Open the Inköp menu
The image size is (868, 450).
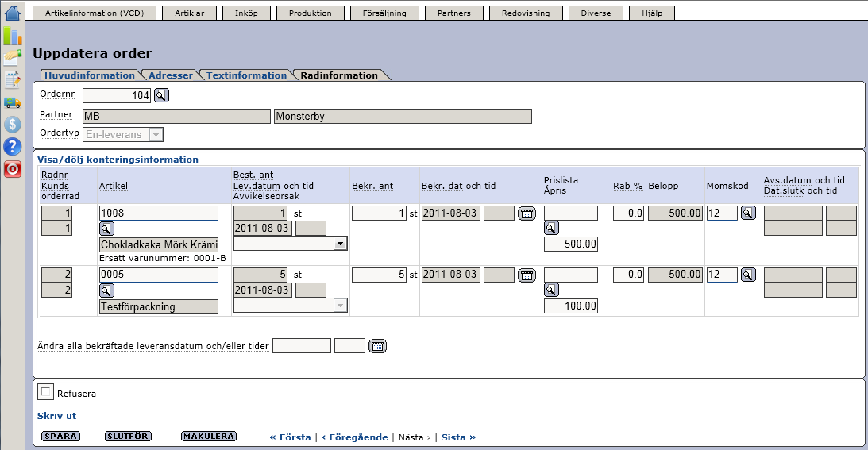[x=246, y=13]
